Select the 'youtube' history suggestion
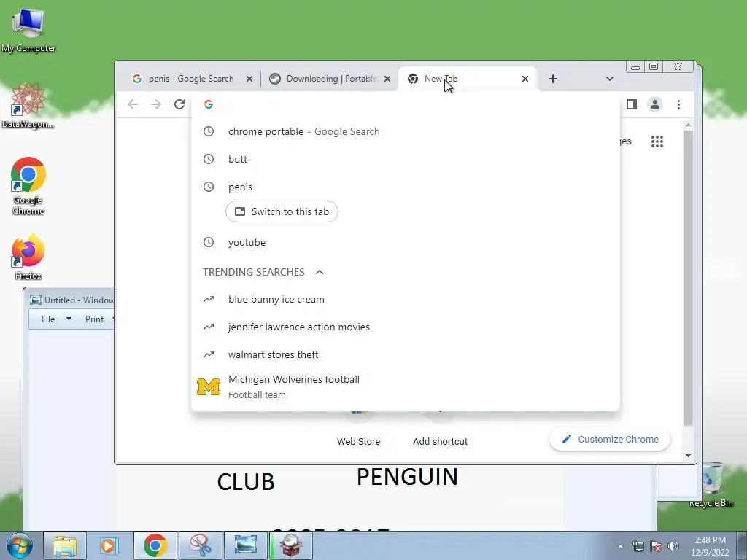 tap(405, 242)
